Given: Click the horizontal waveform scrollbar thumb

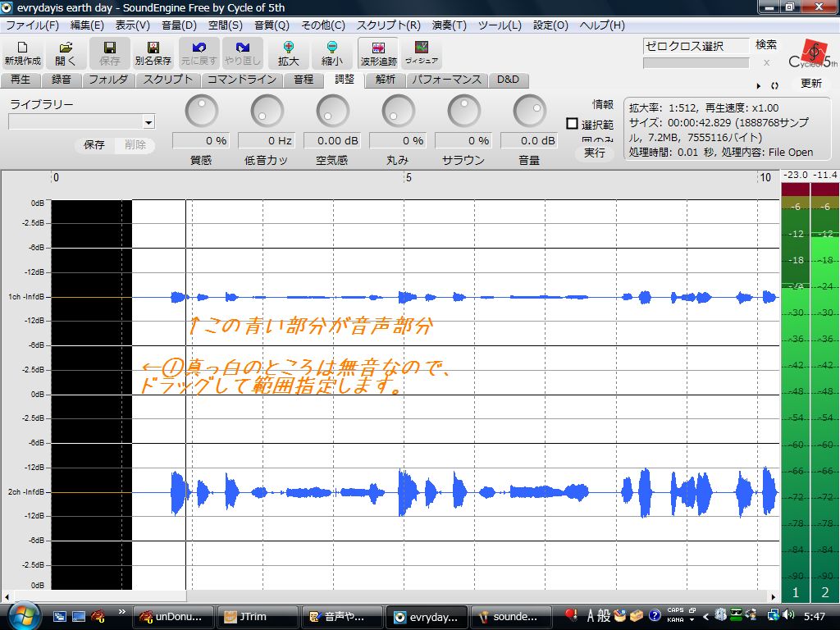Looking at the screenshot, I should click(x=99, y=596).
